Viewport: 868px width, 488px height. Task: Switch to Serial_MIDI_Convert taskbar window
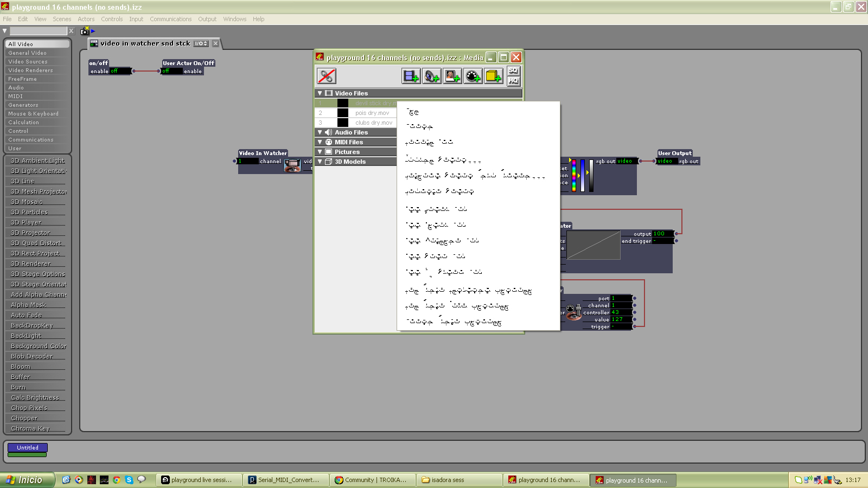(x=285, y=480)
